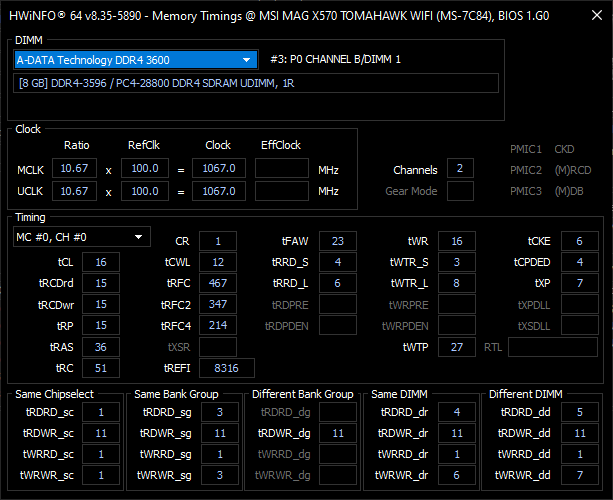This screenshot has height=500, width=613.
Task: Click the tRDWR_dd value field
Action: tap(580, 433)
